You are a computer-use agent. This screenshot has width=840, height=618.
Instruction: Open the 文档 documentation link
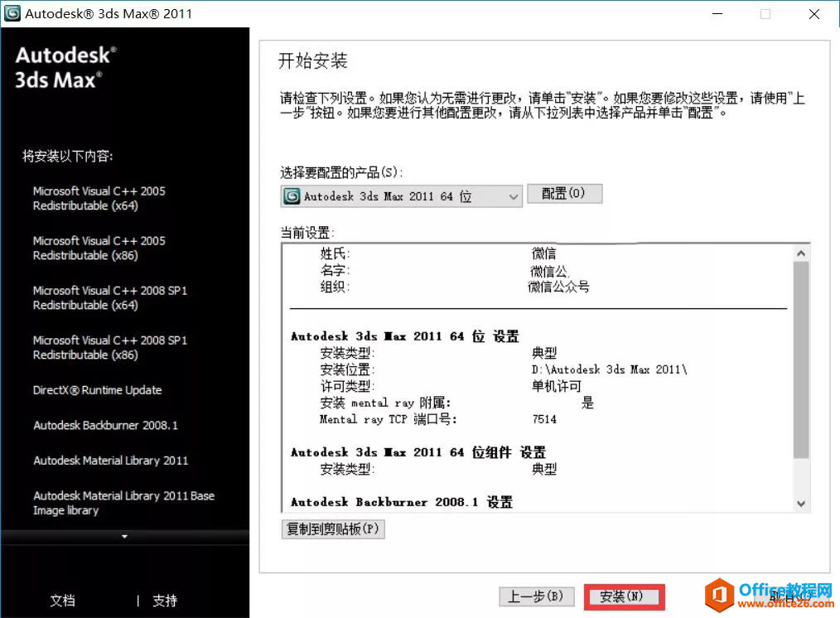pyautogui.click(x=63, y=601)
